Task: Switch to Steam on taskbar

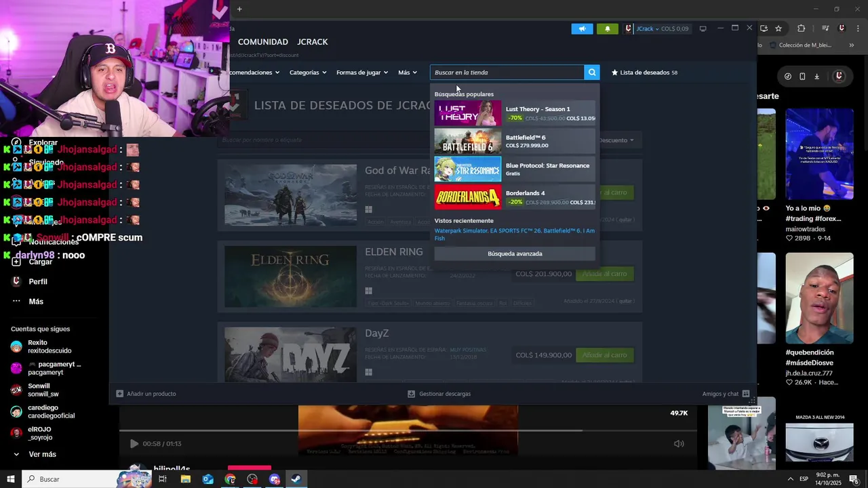Action: 296,479
